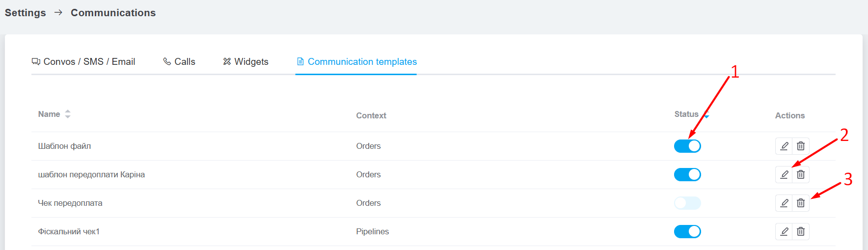
Task: Edit шаблон передоплати Каріна template
Action: 784,174
